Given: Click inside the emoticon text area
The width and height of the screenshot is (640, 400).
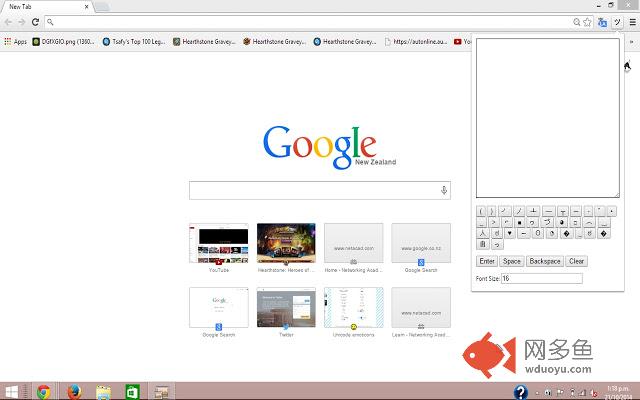Looking at the screenshot, I should 548,118.
